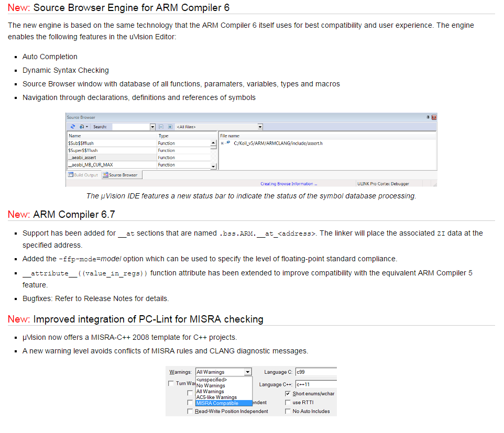The height and width of the screenshot is (433, 504).
Task: Click the collapse-all minus icon in Source Browser
Action: pos(162,127)
